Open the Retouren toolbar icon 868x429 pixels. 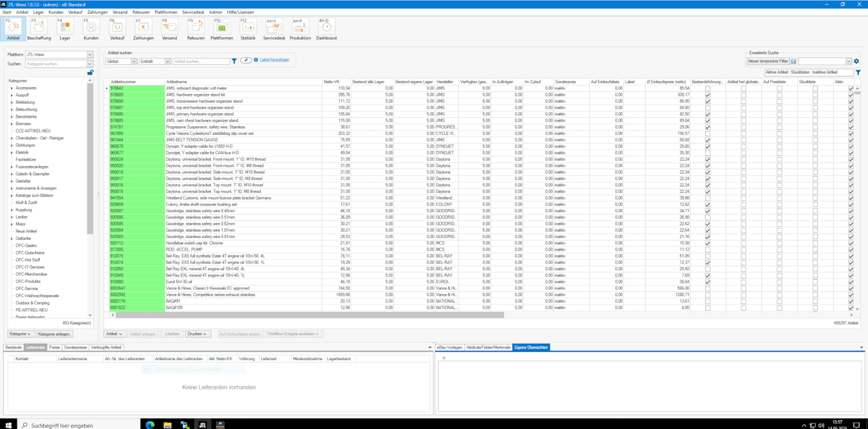coord(195,30)
